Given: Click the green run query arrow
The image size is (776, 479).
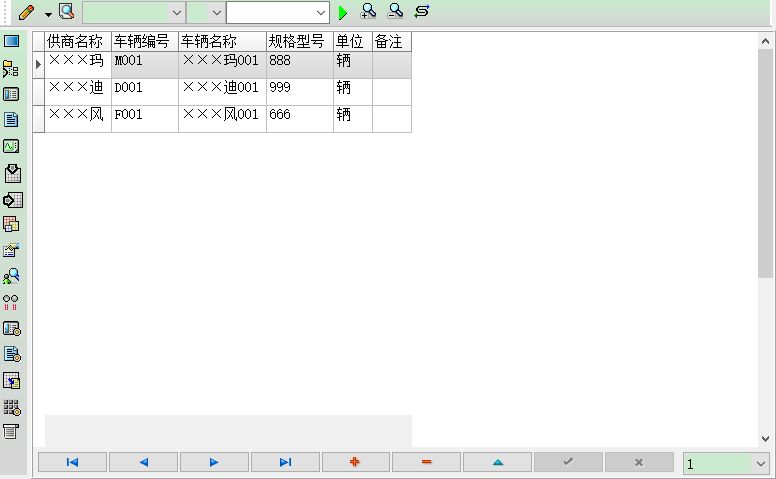Looking at the screenshot, I should pos(342,13).
